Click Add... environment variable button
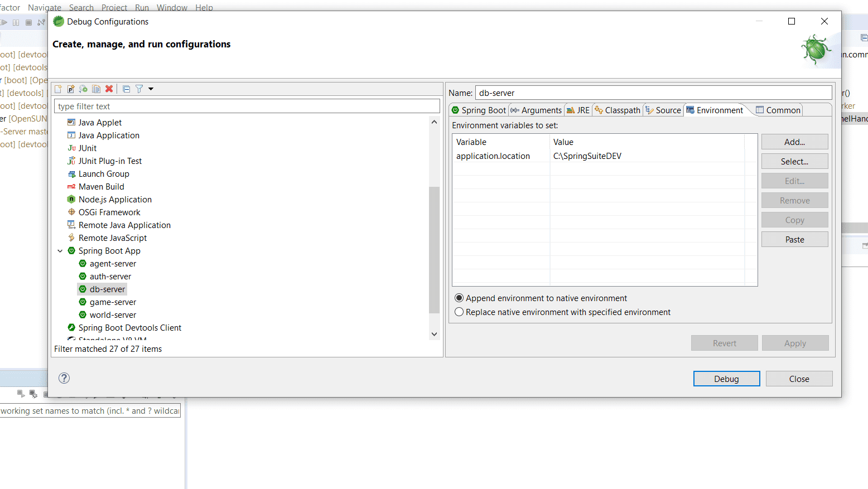 [794, 142]
